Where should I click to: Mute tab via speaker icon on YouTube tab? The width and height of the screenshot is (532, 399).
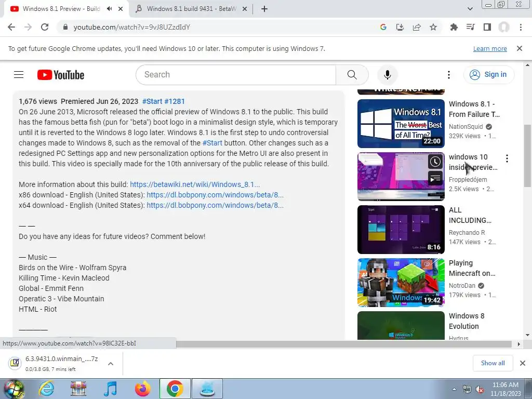tap(109, 9)
